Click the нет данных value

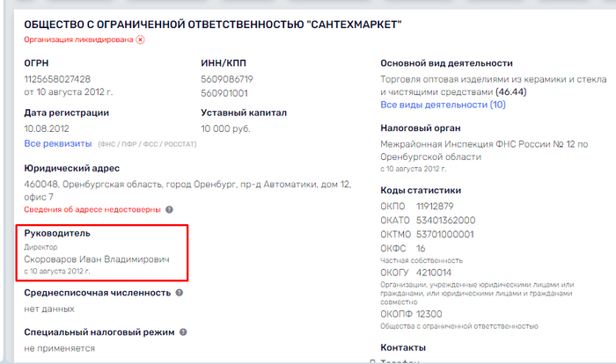49,309
